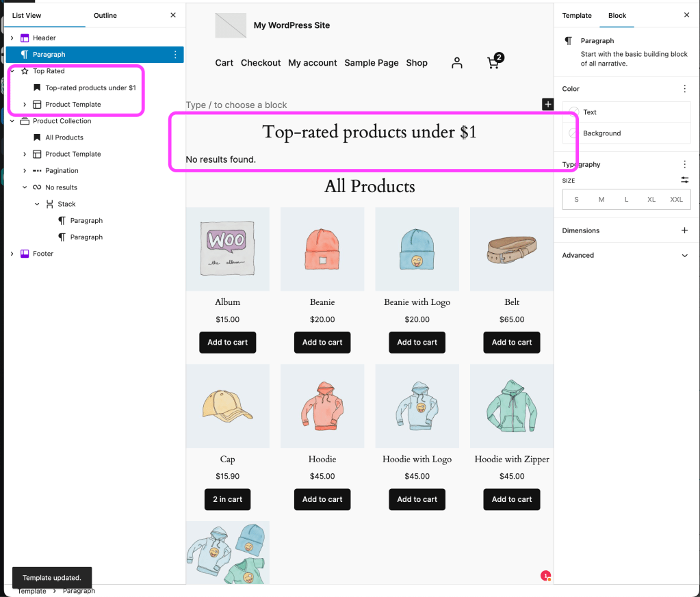Open the Typography options three-dot menu

pyautogui.click(x=684, y=164)
